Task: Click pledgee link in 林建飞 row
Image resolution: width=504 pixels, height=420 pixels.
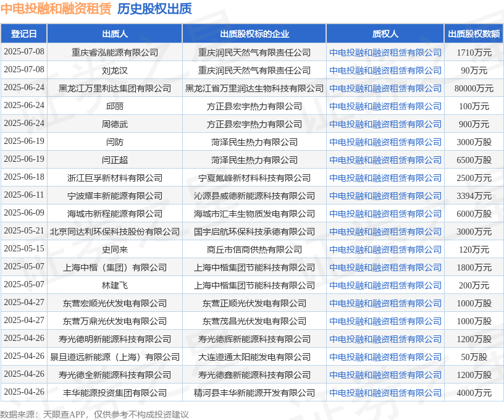Action: (x=385, y=285)
